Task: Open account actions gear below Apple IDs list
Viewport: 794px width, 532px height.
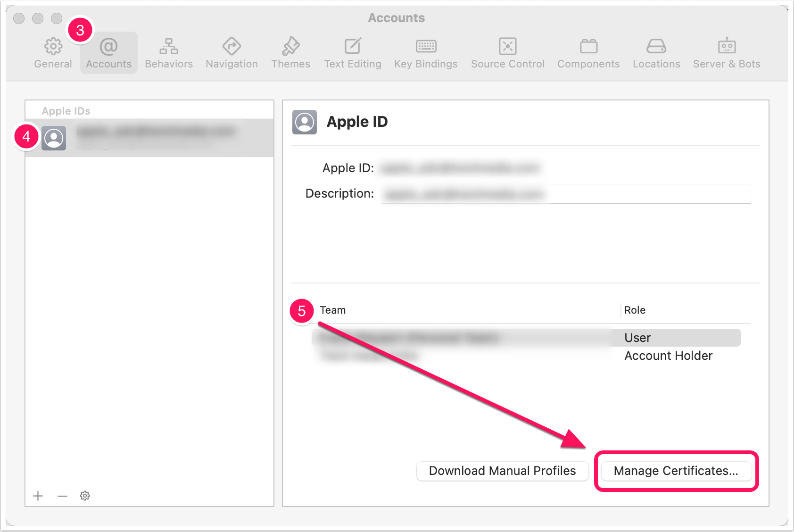Action: pos(85,496)
